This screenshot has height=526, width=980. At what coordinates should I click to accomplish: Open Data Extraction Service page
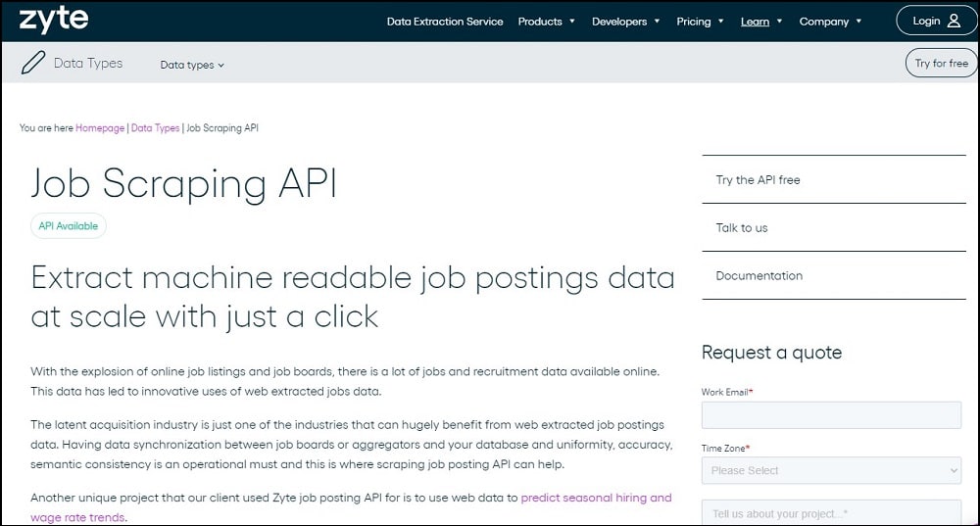click(444, 22)
